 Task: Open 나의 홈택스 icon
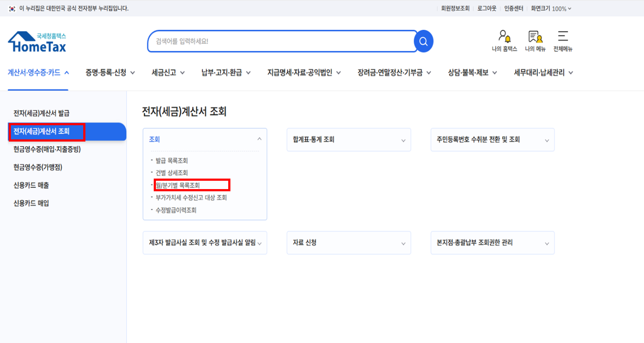[504, 41]
